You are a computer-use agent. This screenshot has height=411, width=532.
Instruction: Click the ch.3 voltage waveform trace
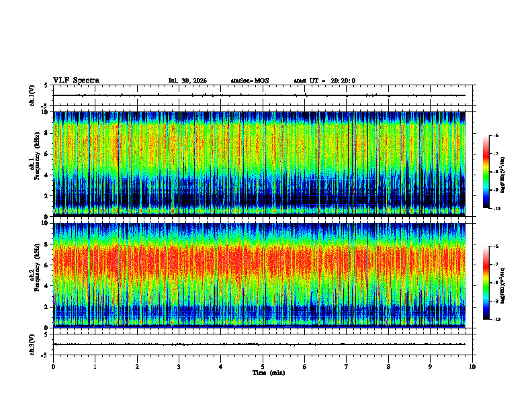259,345
